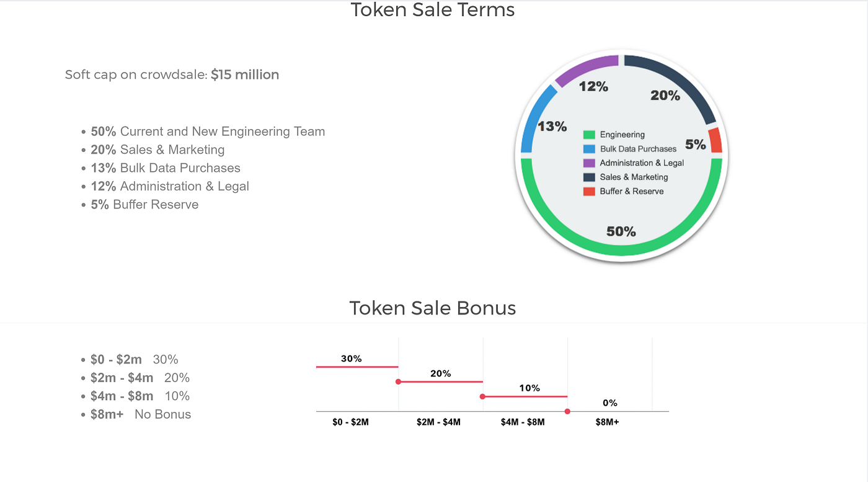868x482 pixels.
Task: Click the Token Sale Bonus heading
Action: pyautogui.click(x=433, y=308)
